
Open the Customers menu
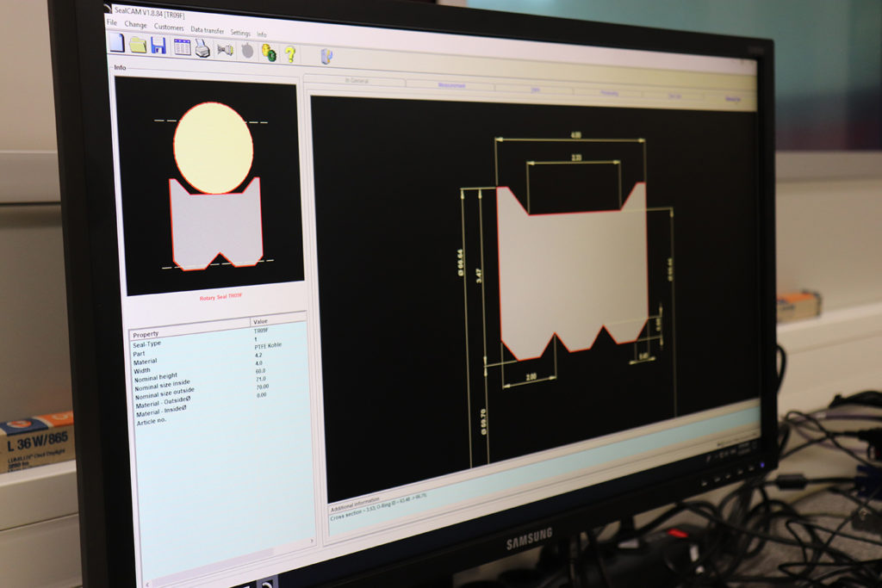169,28
